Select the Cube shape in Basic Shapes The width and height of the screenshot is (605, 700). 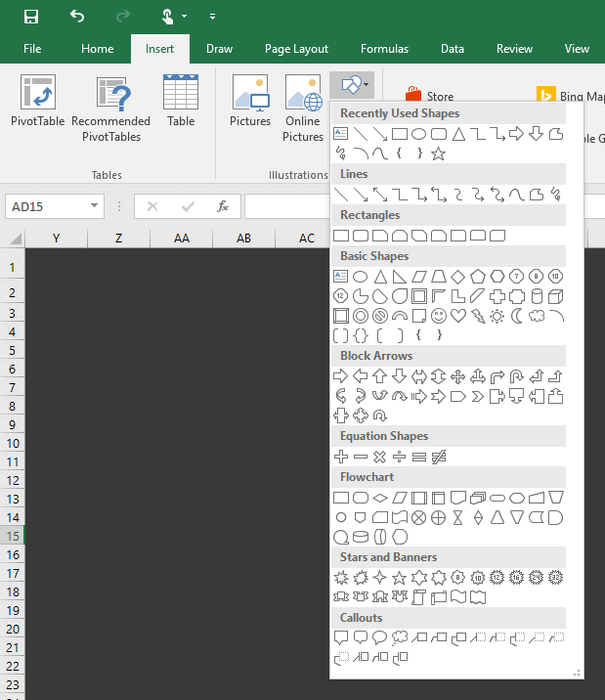click(x=556, y=296)
